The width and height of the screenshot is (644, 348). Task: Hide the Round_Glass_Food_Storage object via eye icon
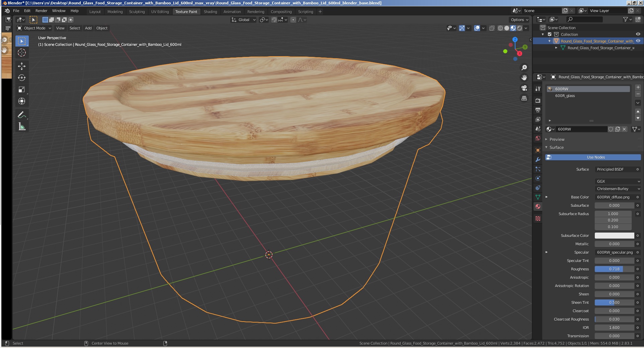point(638,41)
